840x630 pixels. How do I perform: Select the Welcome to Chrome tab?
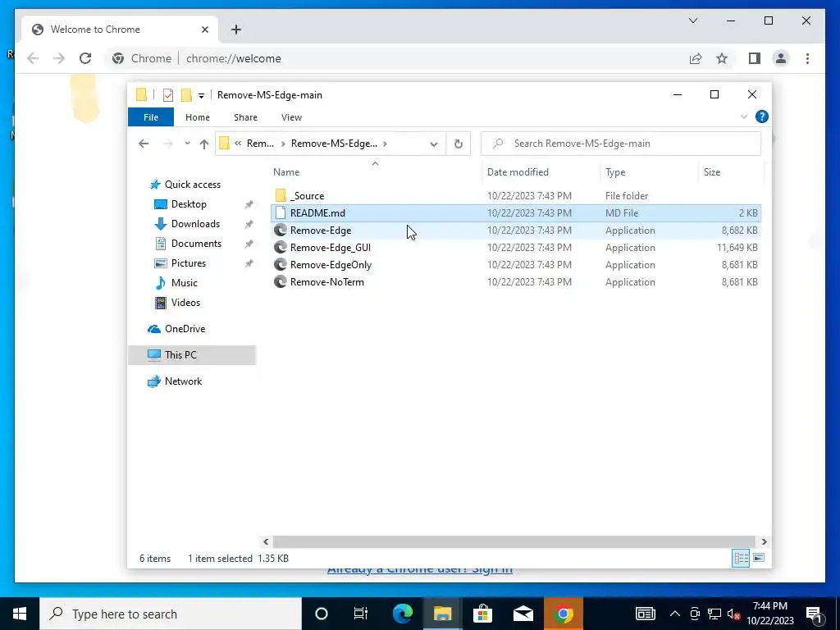[x=119, y=30]
